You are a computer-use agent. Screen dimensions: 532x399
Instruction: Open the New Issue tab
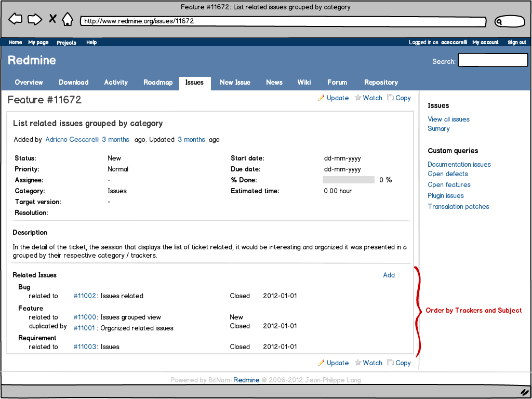pos(235,83)
